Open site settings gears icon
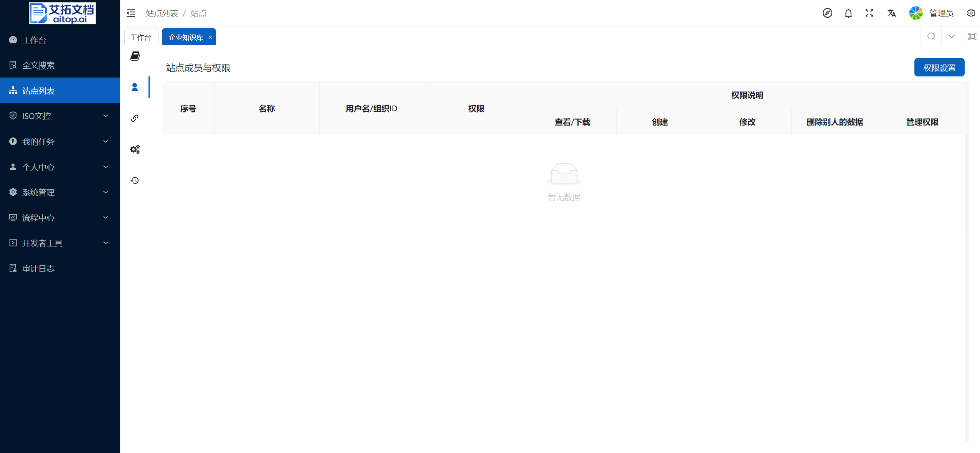The image size is (980, 453). click(135, 149)
